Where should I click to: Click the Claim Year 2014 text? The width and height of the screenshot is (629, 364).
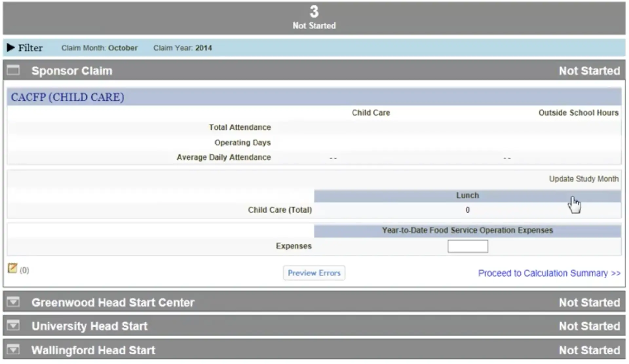[182, 48]
